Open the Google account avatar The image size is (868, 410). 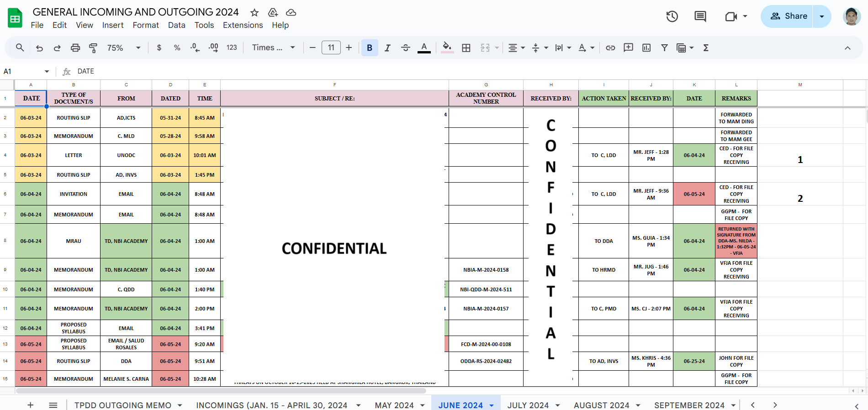(x=852, y=16)
